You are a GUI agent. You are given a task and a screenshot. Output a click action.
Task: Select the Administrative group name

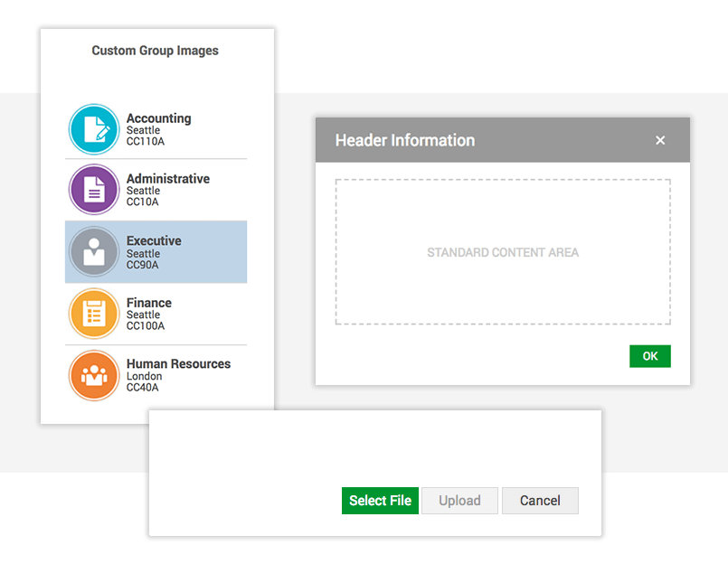click(168, 179)
